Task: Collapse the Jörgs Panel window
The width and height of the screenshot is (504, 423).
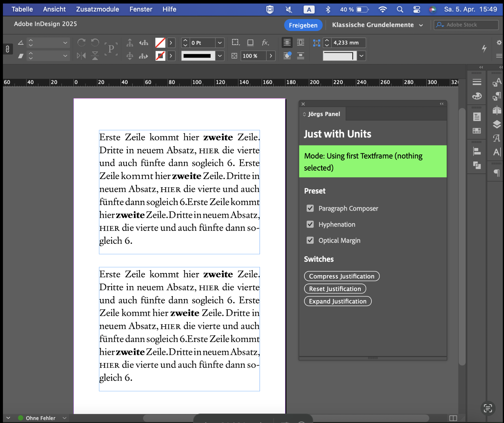Action: coord(442,104)
